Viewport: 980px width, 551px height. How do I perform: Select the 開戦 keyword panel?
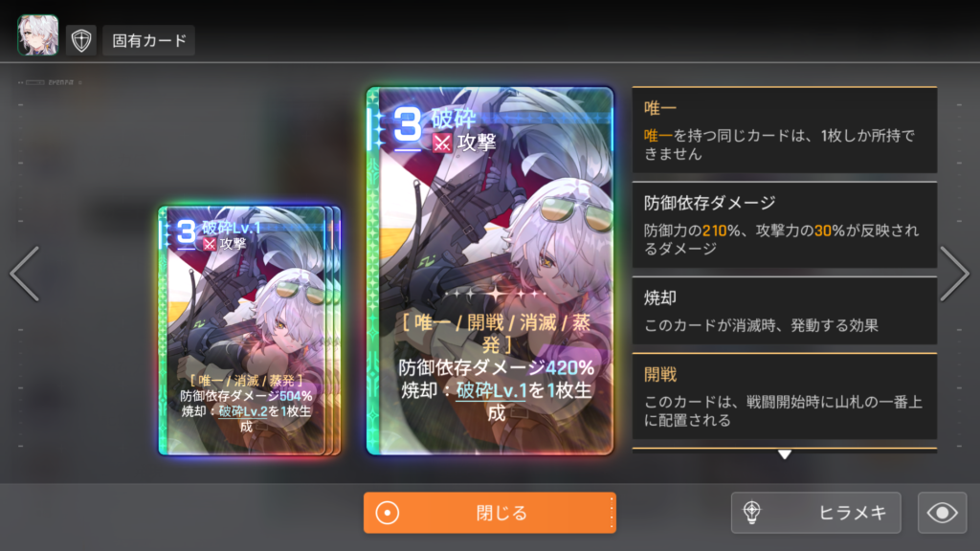pos(785,397)
